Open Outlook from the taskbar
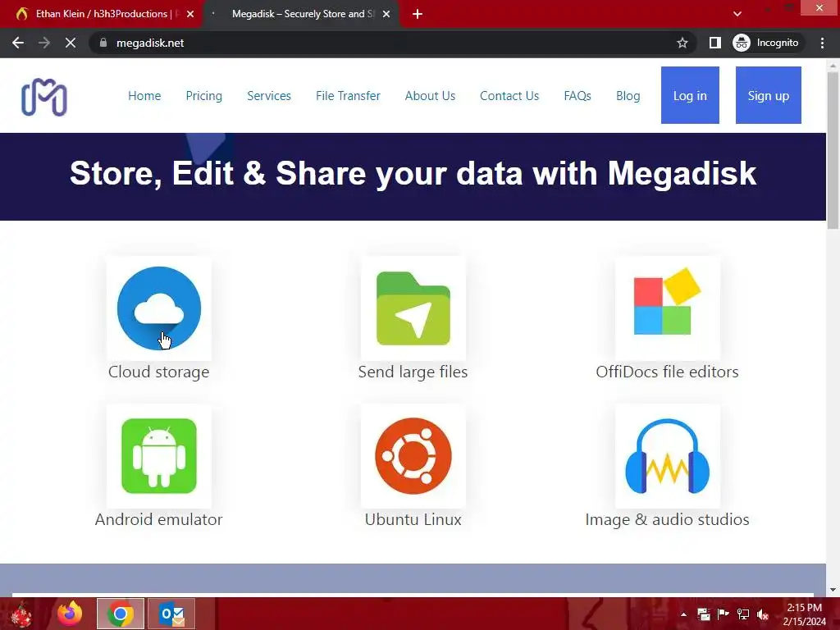 coord(171,614)
